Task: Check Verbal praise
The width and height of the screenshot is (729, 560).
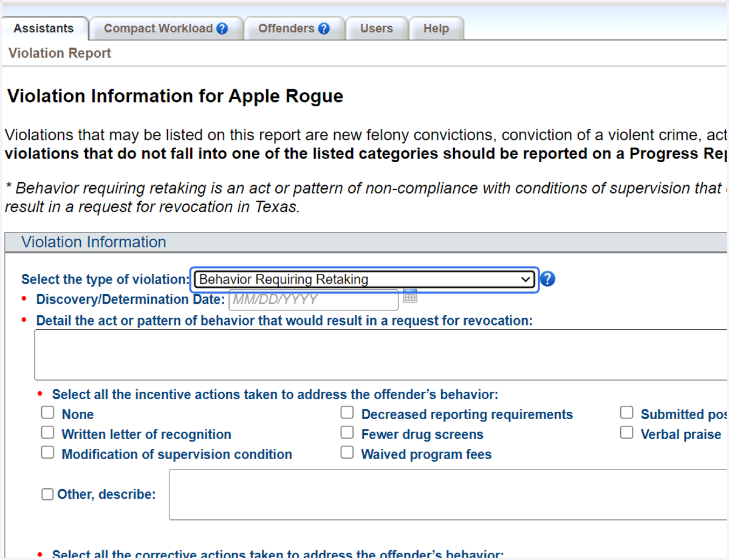Action: point(627,432)
